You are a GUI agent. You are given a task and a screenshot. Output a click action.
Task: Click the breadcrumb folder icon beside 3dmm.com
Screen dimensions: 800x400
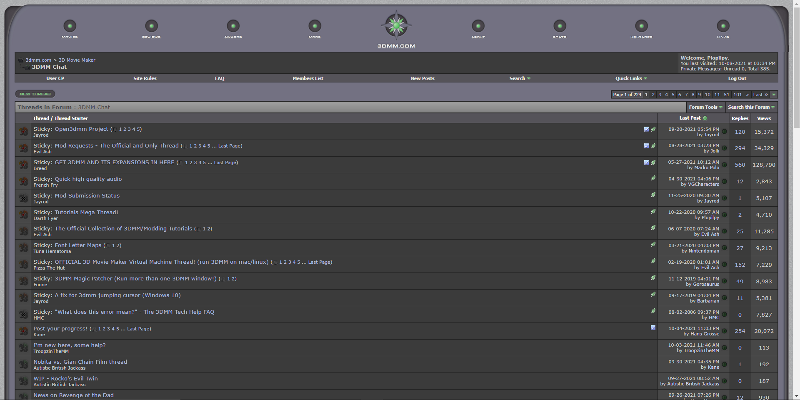(x=21, y=60)
